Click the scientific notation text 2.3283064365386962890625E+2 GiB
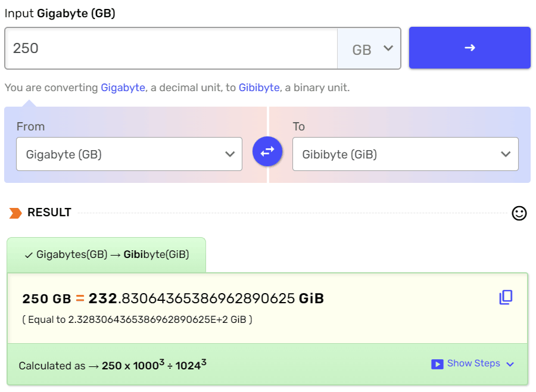Image resolution: width=536 pixels, height=392 pixels. (x=157, y=319)
